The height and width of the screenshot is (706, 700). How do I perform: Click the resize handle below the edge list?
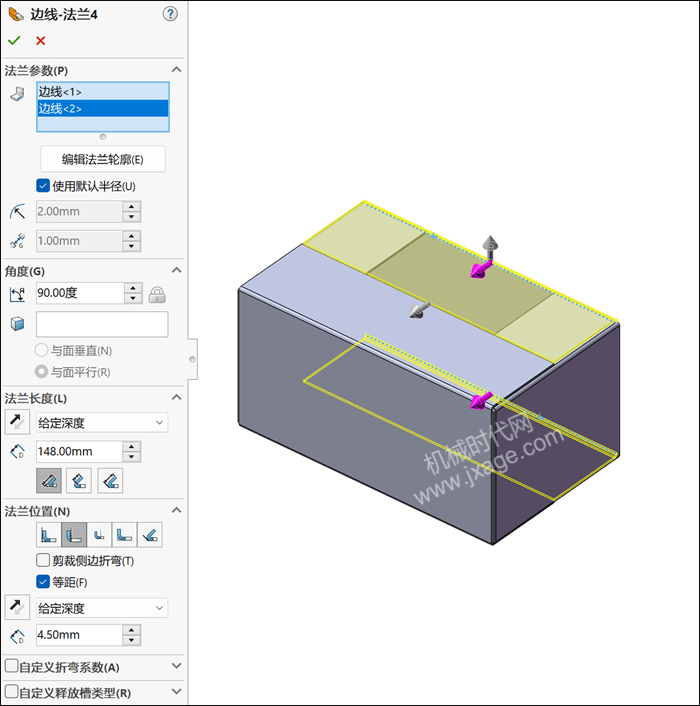103,136
